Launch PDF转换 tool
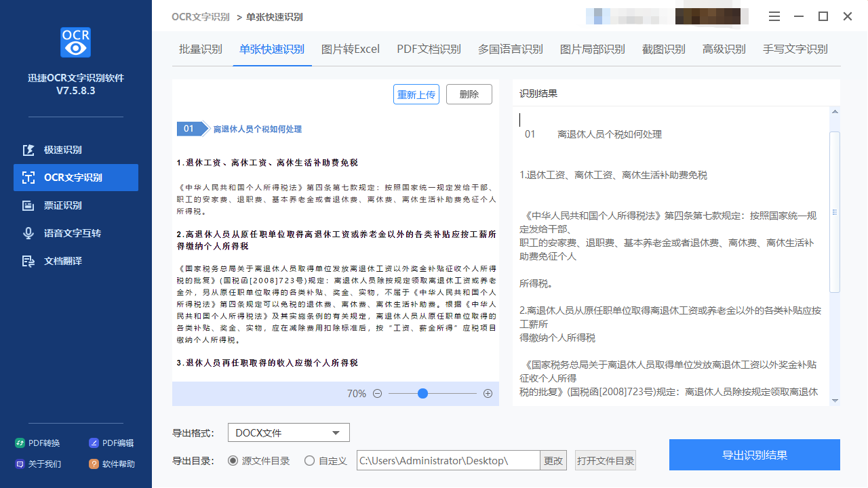The image size is (868, 488). tap(38, 443)
